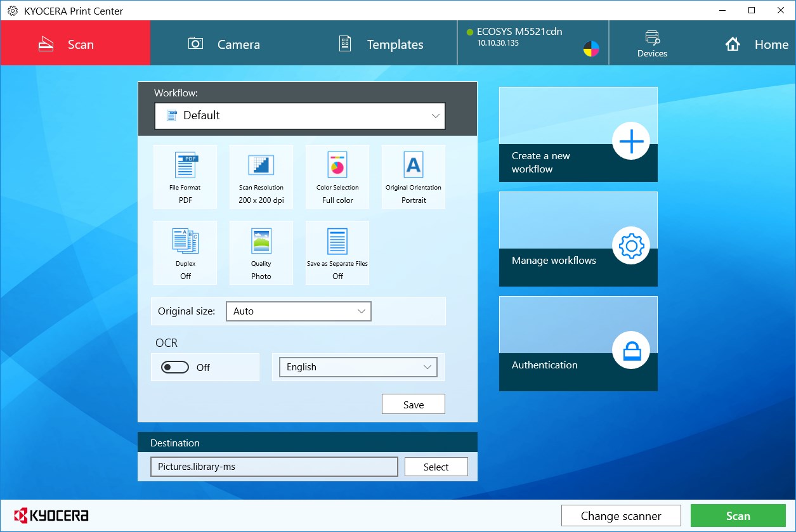The width and height of the screenshot is (796, 532).
Task: Switch to the Camera tab
Action: pyautogui.click(x=224, y=44)
